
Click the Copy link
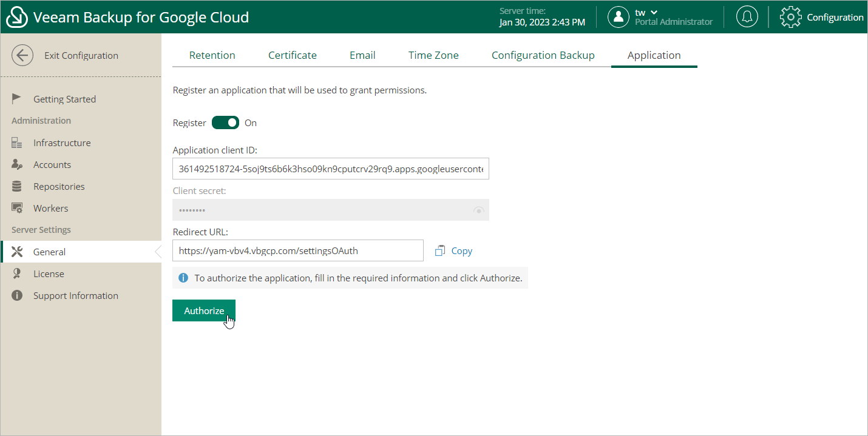point(461,250)
